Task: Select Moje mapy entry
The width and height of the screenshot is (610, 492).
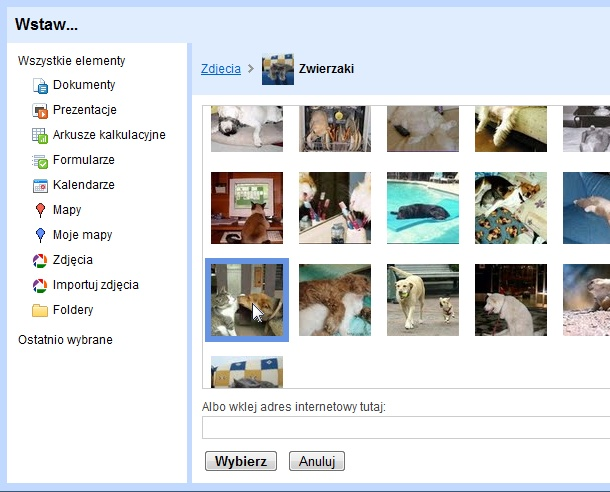Action: [82, 235]
